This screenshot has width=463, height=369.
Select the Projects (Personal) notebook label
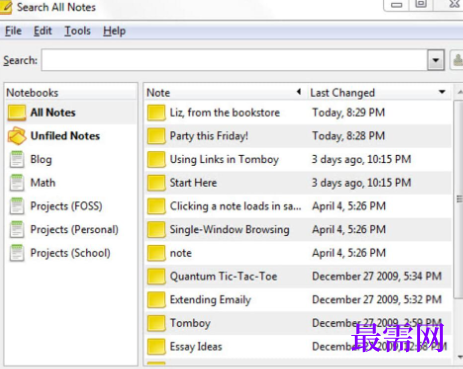tap(74, 229)
